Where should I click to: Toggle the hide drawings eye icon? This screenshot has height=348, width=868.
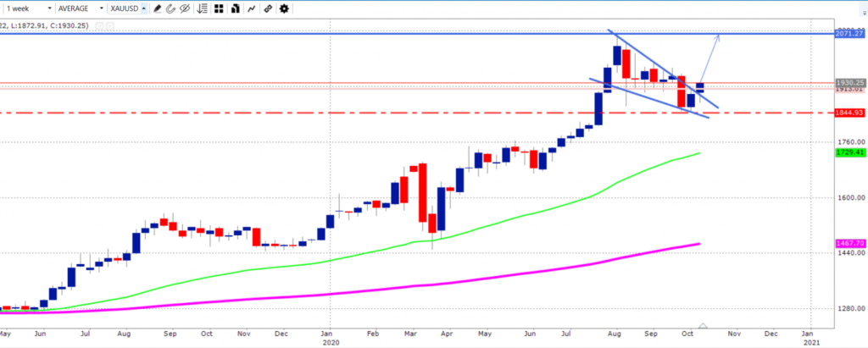(x=183, y=8)
